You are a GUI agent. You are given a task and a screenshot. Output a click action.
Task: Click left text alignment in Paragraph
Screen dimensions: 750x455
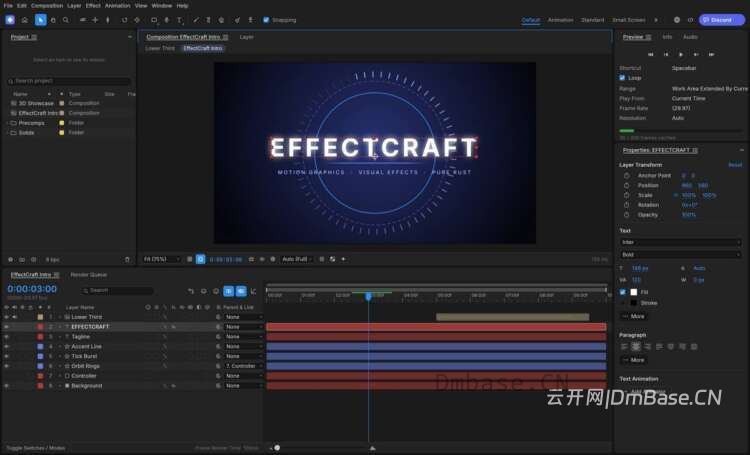[624, 346]
